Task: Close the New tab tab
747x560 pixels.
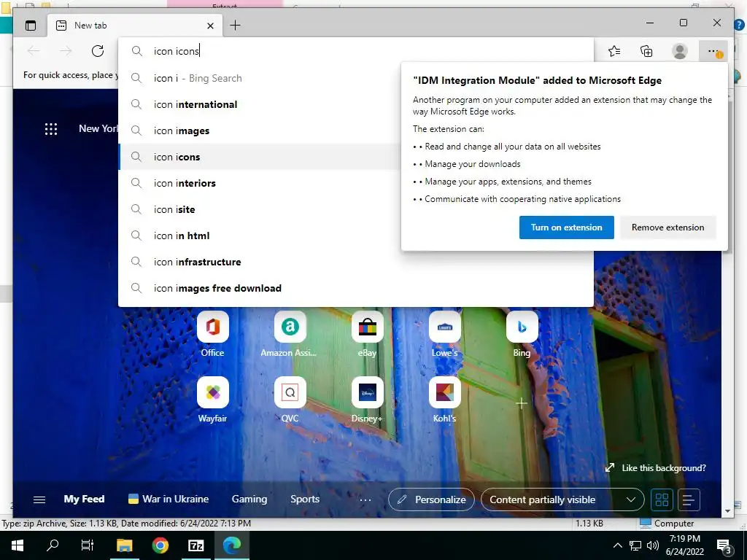Action: coord(210,26)
